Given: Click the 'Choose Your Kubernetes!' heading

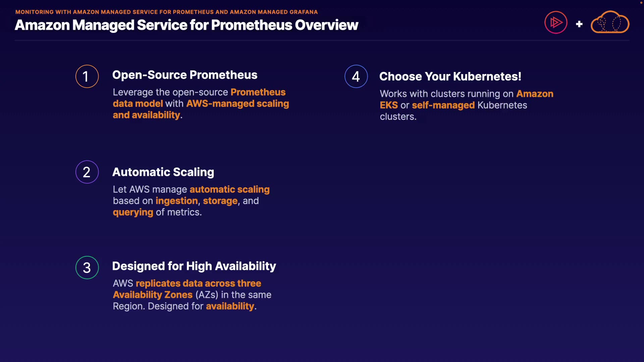Looking at the screenshot, I should [x=450, y=76].
